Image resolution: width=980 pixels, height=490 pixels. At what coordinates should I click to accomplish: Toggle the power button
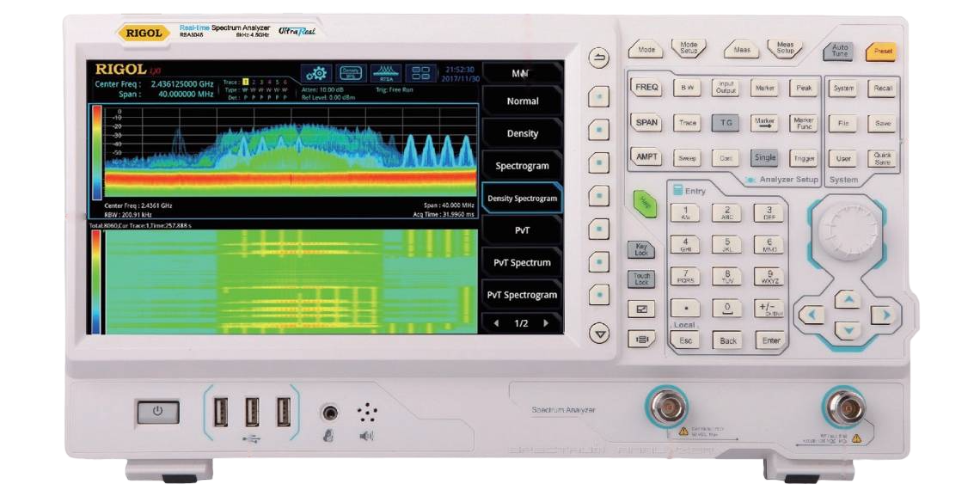click(157, 412)
